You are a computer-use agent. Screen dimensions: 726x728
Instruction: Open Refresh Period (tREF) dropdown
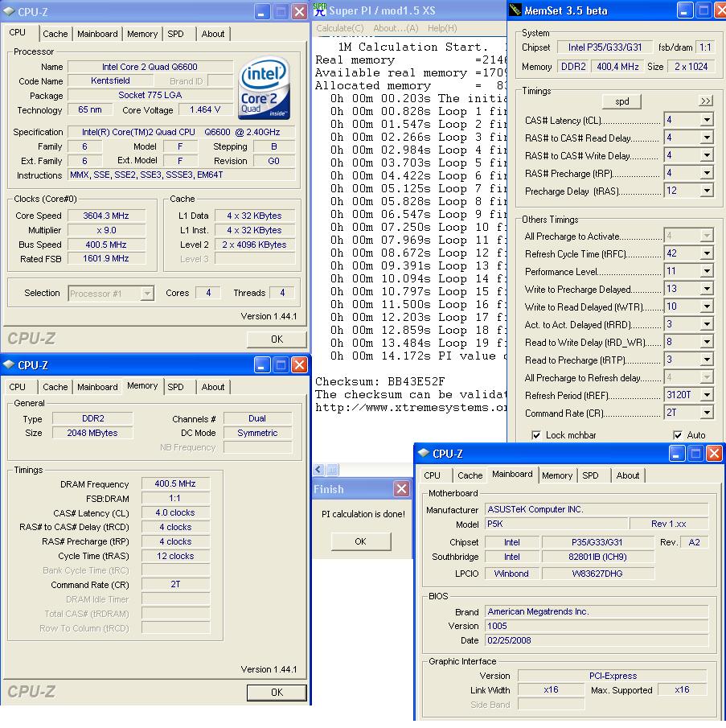click(706, 395)
